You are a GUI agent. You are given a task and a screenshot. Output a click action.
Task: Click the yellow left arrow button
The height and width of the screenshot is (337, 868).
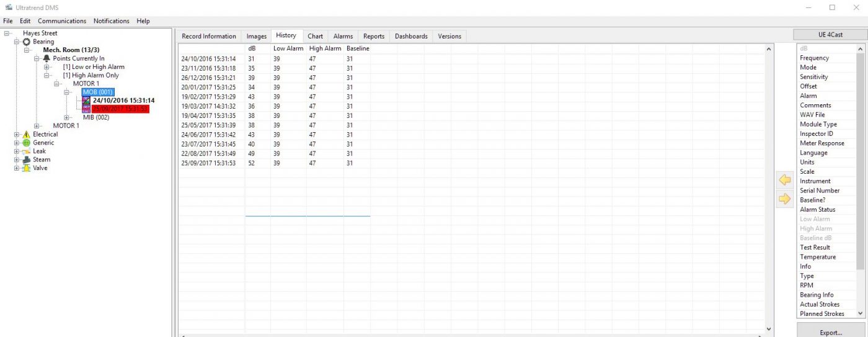pyautogui.click(x=784, y=180)
